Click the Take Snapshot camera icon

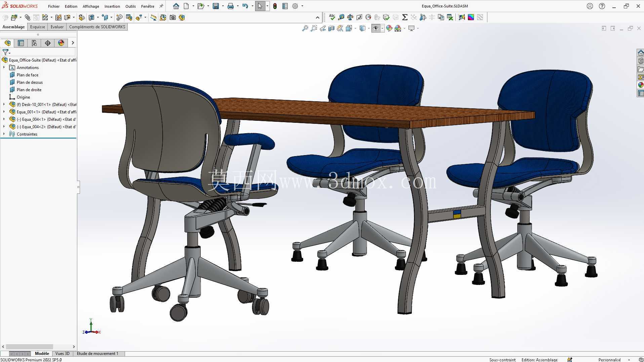(173, 17)
